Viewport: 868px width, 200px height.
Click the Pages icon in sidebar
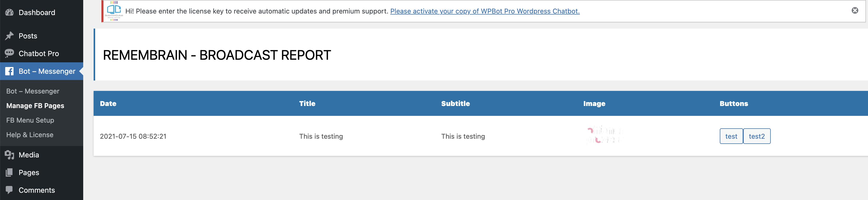(9, 172)
